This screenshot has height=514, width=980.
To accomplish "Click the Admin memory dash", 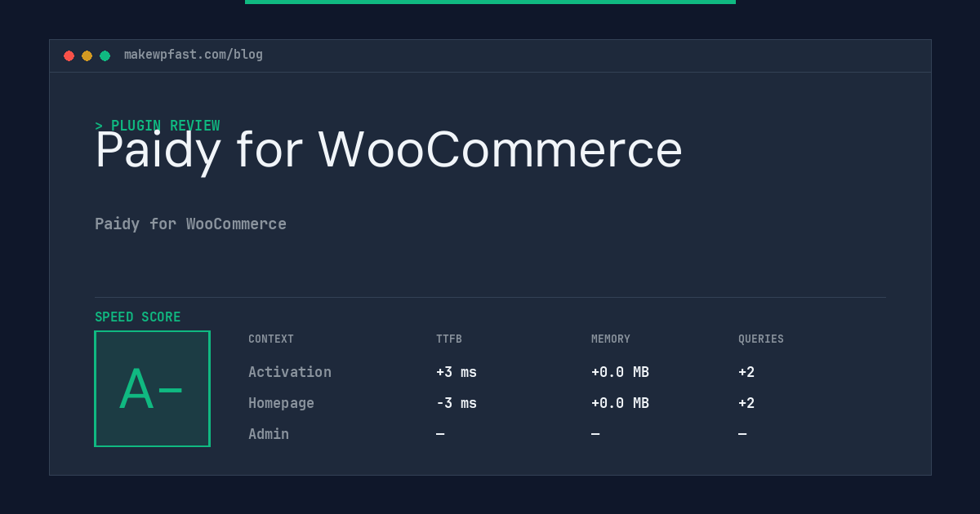I will [595, 434].
